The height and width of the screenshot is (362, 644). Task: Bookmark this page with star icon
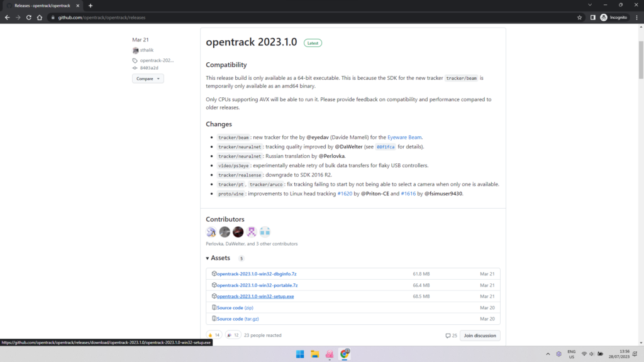pos(579,18)
